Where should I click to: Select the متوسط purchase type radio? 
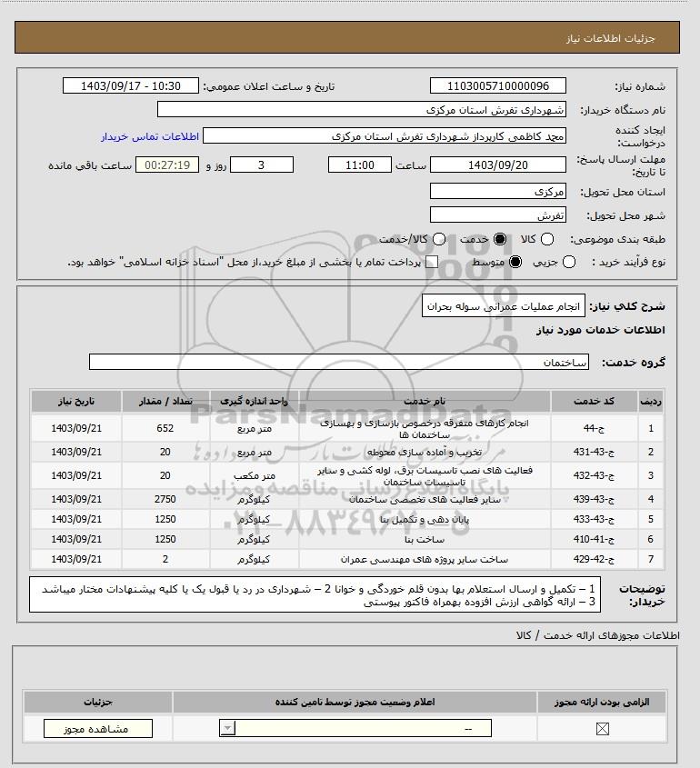tap(515, 262)
